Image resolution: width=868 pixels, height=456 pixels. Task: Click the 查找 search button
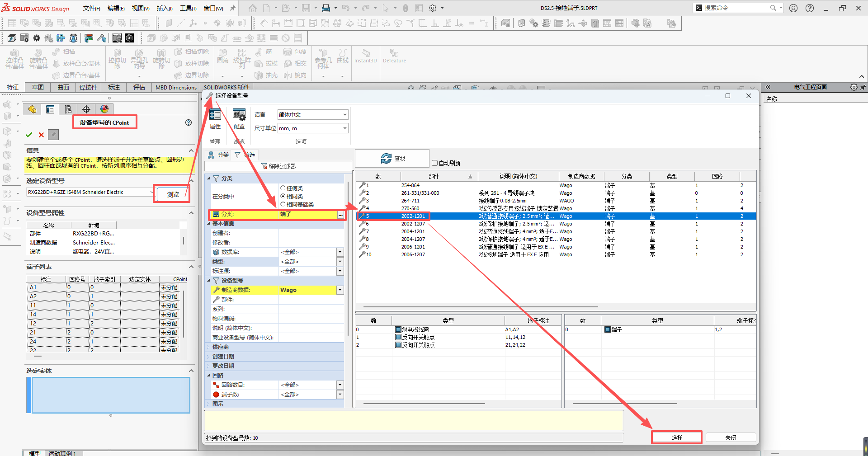pyautogui.click(x=392, y=159)
